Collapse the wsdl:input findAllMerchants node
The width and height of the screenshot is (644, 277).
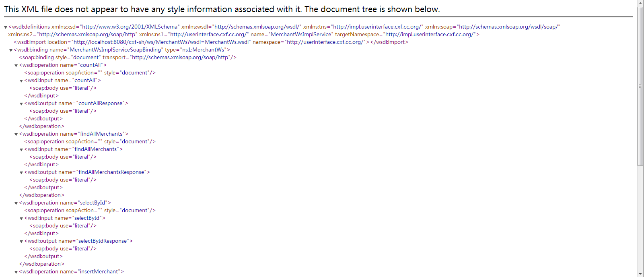(21, 150)
